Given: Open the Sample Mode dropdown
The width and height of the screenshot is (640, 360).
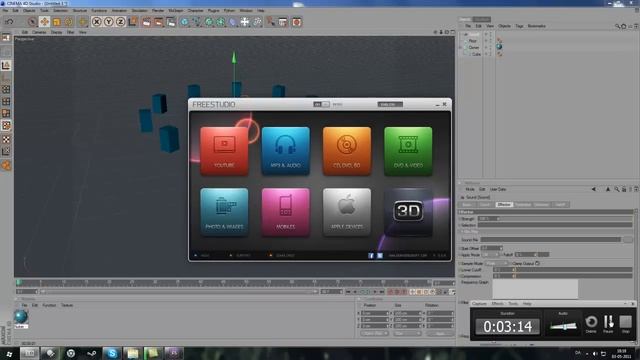Looking at the screenshot, I should click(x=496, y=264).
